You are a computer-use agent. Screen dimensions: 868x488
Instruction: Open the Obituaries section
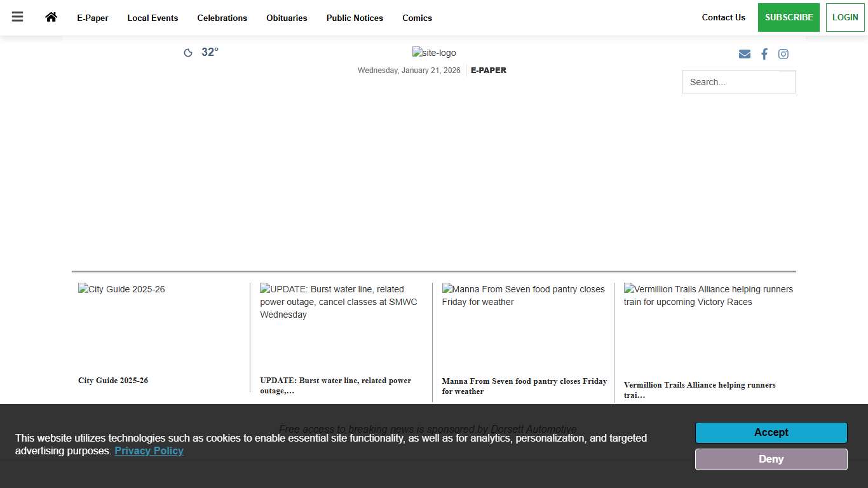point(287,18)
